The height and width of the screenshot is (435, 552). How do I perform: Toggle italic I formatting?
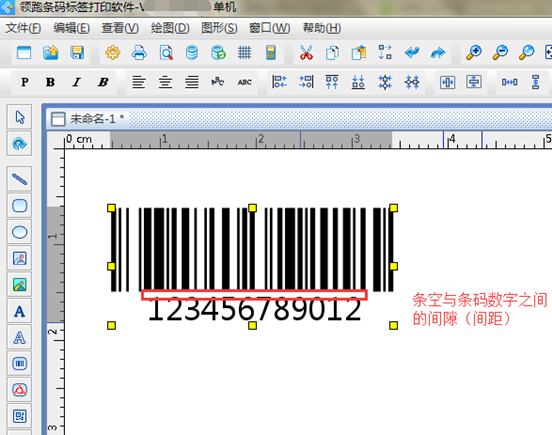point(76,82)
